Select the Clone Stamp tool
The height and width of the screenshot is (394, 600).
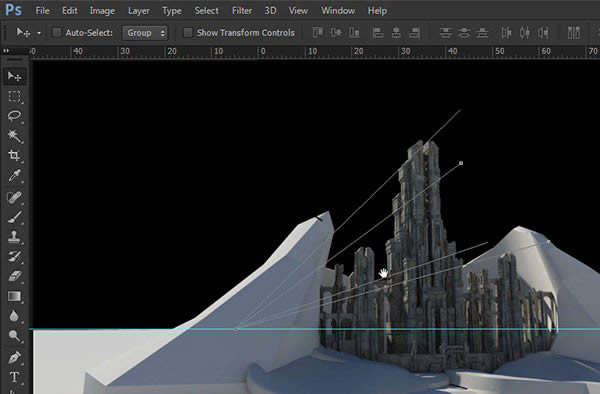[x=14, y=237]
